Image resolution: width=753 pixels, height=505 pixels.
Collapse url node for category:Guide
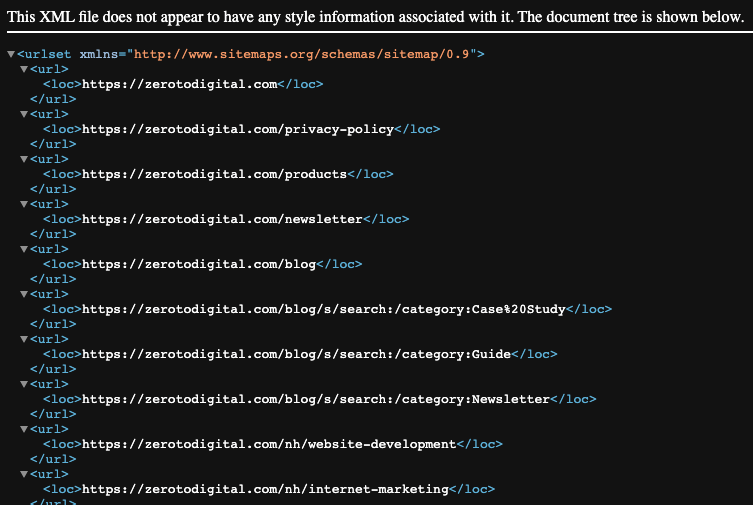tap(24, 339)
